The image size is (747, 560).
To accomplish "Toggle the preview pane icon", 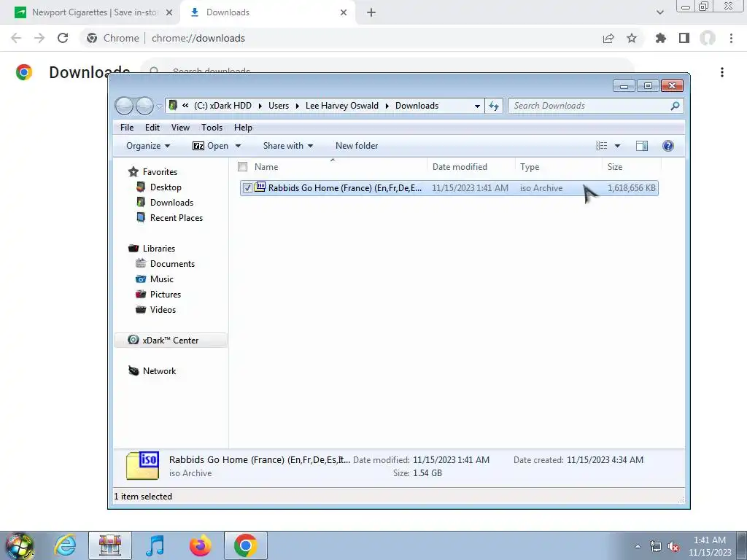I will 642,146.
